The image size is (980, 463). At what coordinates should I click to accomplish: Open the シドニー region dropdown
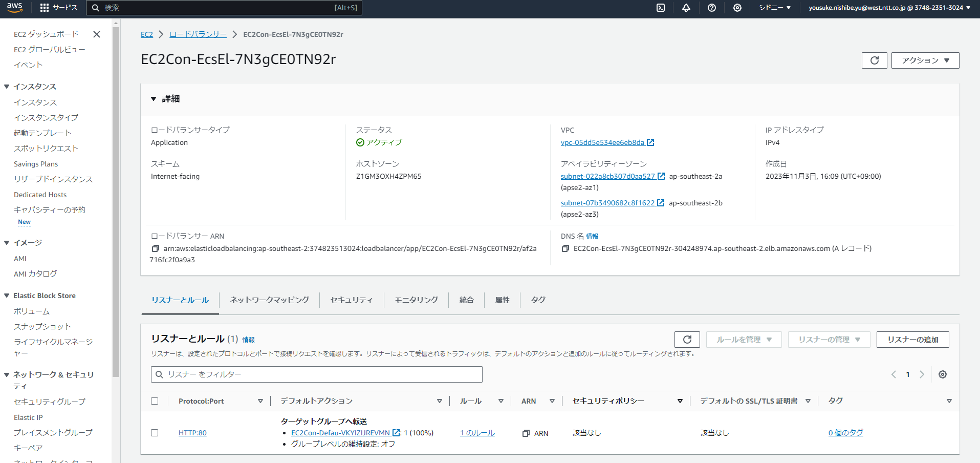(775, 8)
